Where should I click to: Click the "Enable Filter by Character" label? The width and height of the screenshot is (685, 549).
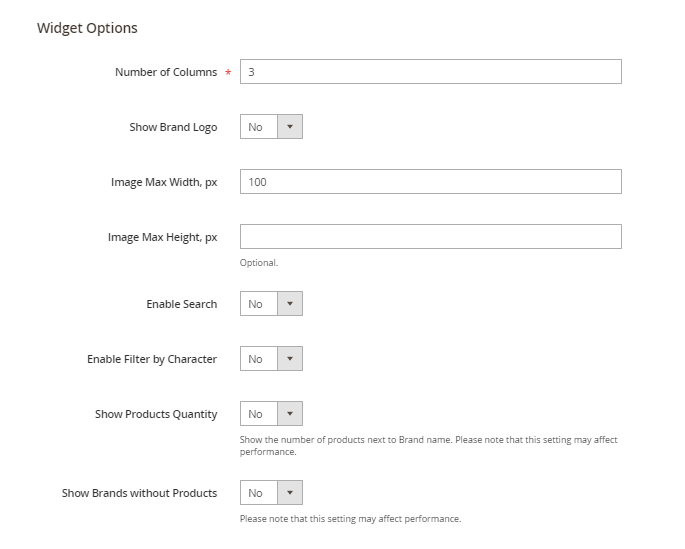152,359
